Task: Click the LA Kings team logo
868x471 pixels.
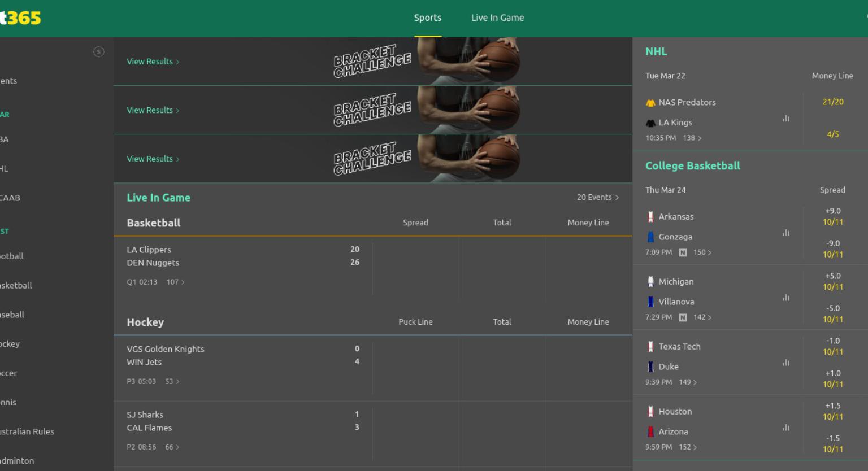Action: 650,123
